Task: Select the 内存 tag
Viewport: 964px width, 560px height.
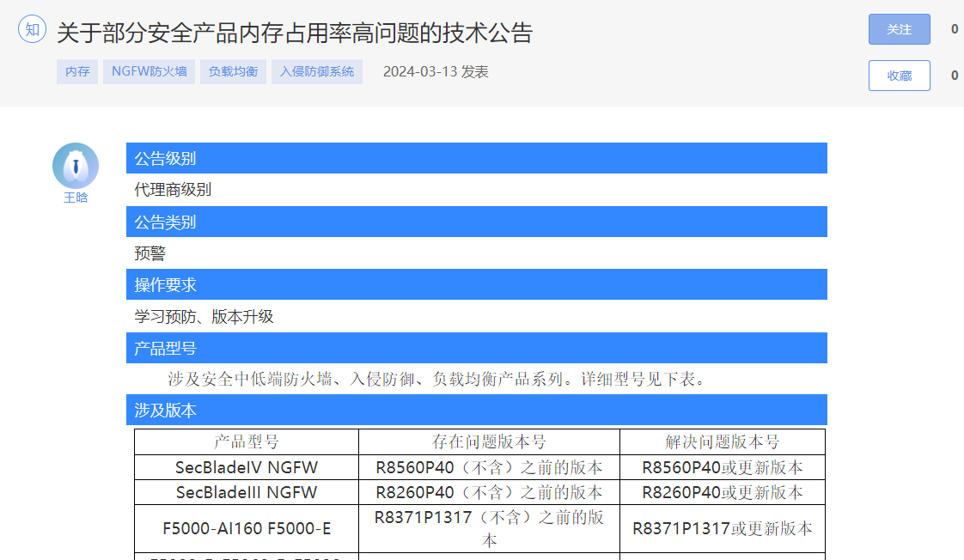Action: point(77,71)
